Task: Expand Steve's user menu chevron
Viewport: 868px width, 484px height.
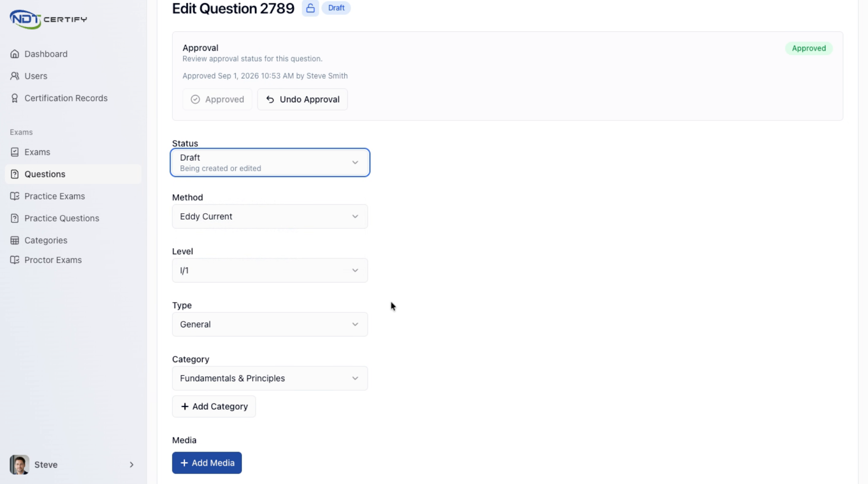Action: click(132, 465)
